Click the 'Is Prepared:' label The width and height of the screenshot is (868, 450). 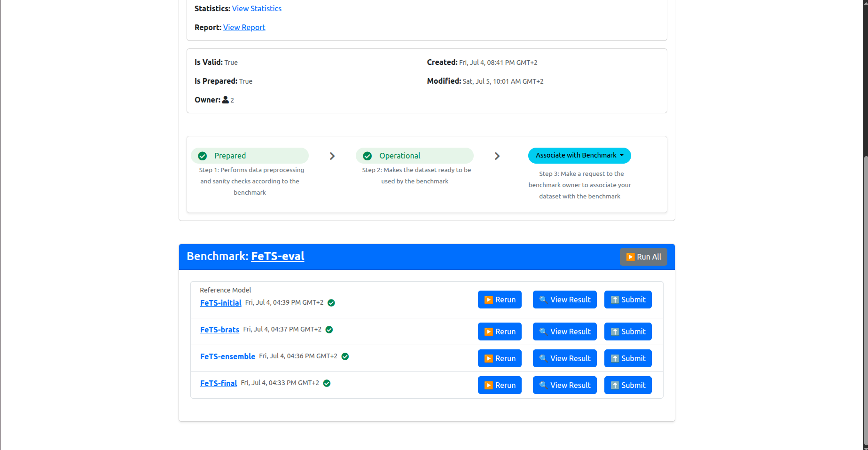click(x=216, y=81)
